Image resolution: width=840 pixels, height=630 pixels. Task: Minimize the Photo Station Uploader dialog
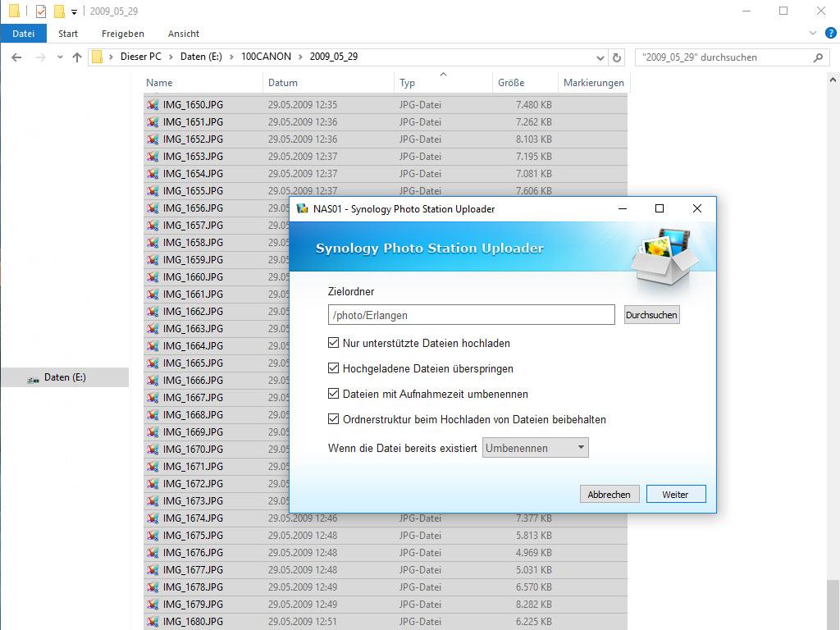(623, 208)
